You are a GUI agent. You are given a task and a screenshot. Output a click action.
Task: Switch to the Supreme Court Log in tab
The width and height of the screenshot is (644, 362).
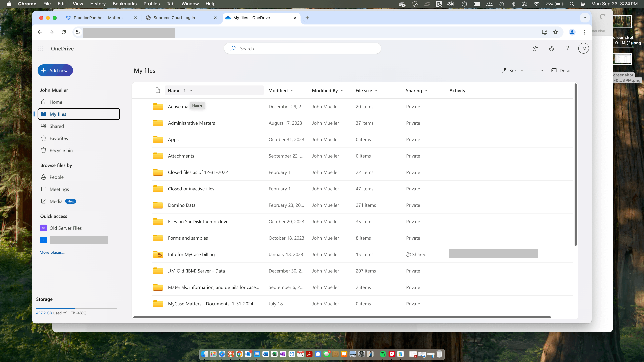pos(174,18)
